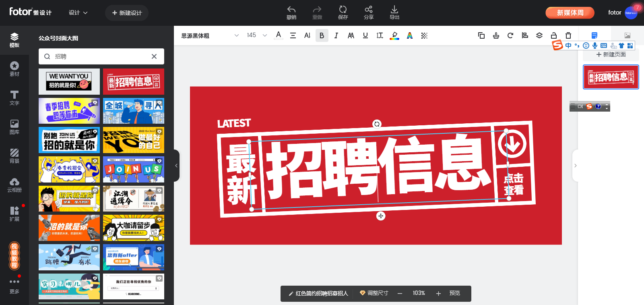Delete selected element with trash icon
The image size is (644, 305).
pyautogui.click(x=568, y=35)
